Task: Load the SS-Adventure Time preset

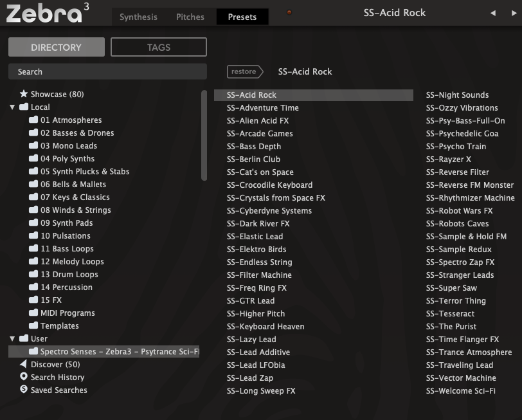Action: tap(263, 107)
